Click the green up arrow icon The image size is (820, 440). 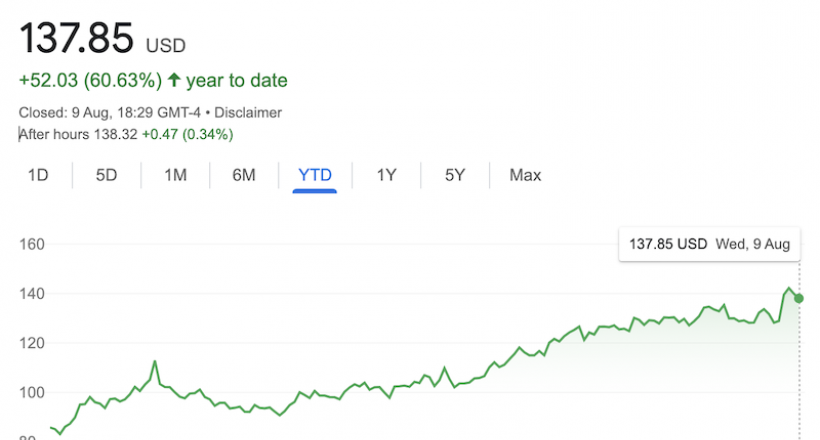174,80
